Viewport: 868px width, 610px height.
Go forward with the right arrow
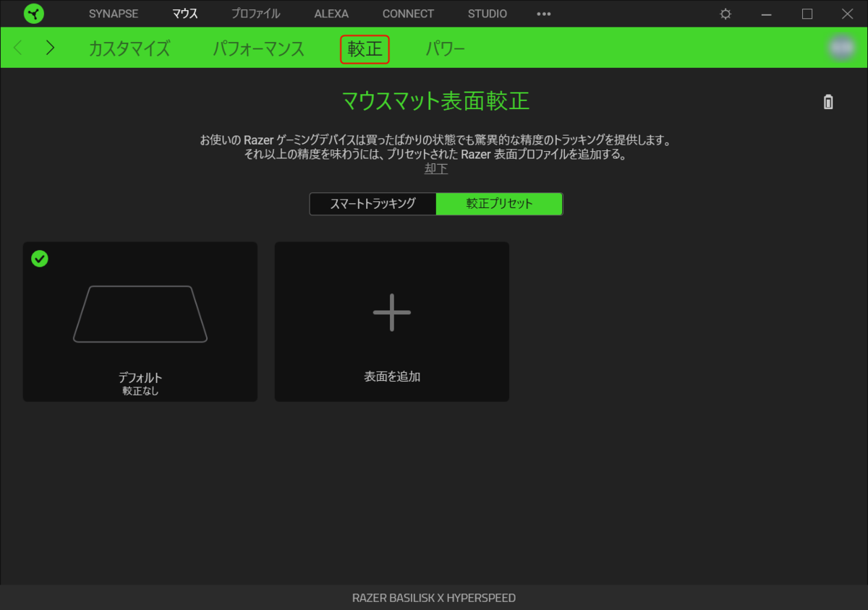tap(50, 48)
